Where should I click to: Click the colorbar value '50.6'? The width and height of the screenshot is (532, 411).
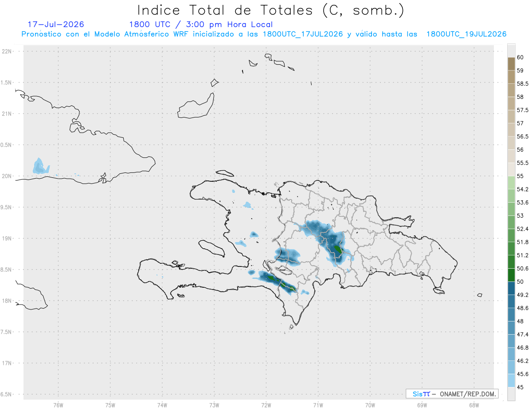click(x=522, y=268)
